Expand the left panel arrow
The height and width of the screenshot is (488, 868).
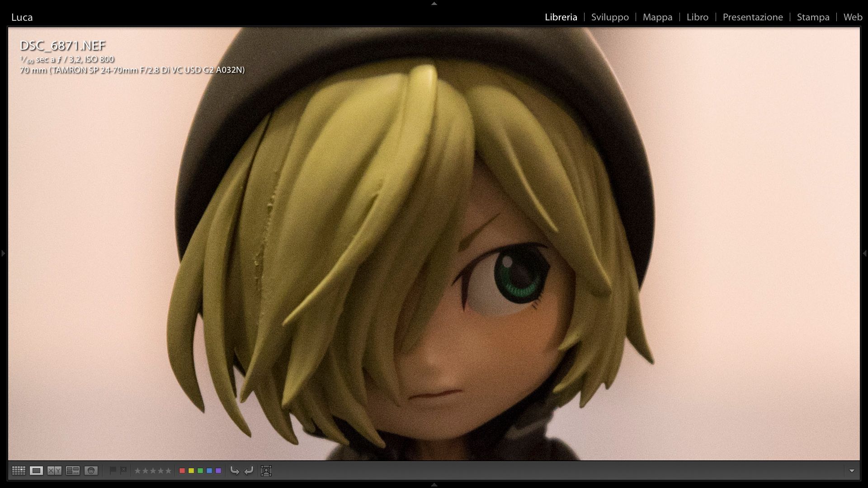[3, 253]
